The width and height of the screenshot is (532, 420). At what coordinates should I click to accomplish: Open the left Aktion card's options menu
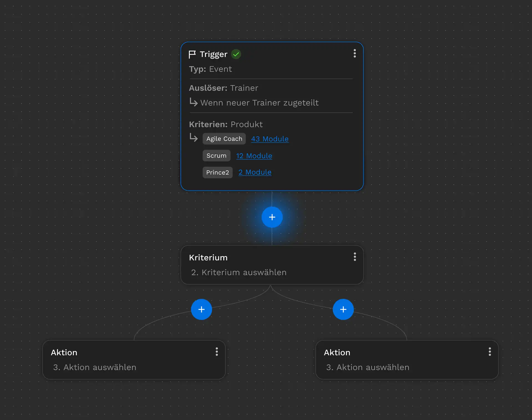(x=217, y=352)
